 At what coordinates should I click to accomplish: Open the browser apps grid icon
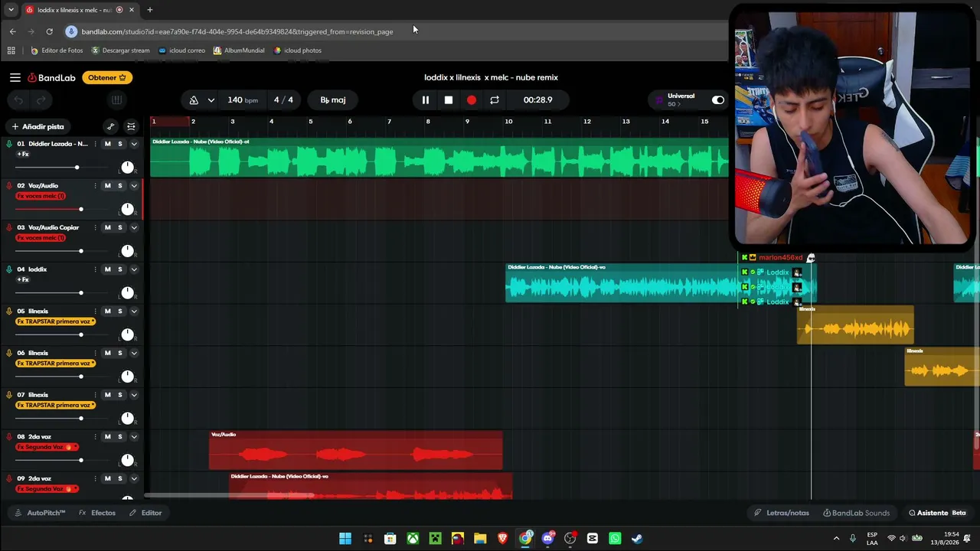pyautogui.click(x=11, y=51)
